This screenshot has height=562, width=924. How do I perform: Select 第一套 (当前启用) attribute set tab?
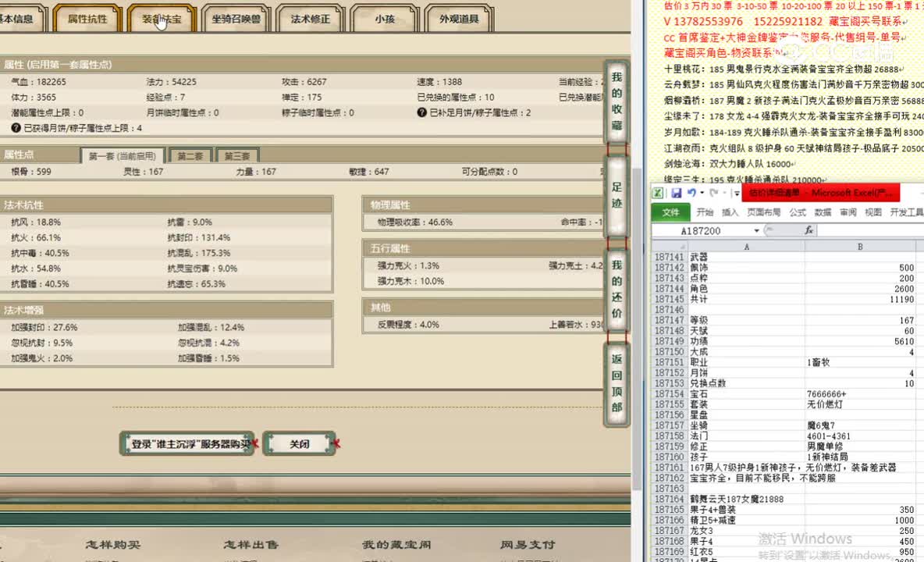point(123,155)
